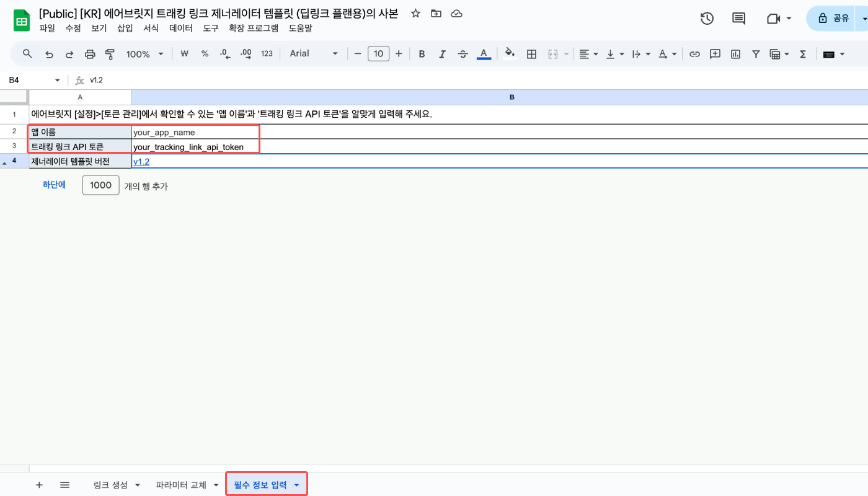This screenshot has width=868, height=496.
Task: Open horizontal align dropdown
Action: click(x=588, y=54)
